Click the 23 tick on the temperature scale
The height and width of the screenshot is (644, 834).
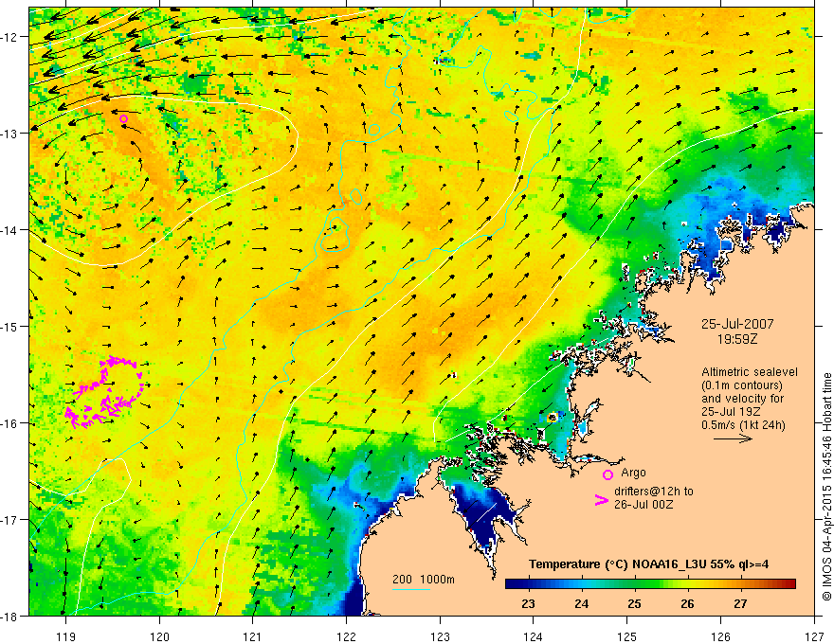528,603
